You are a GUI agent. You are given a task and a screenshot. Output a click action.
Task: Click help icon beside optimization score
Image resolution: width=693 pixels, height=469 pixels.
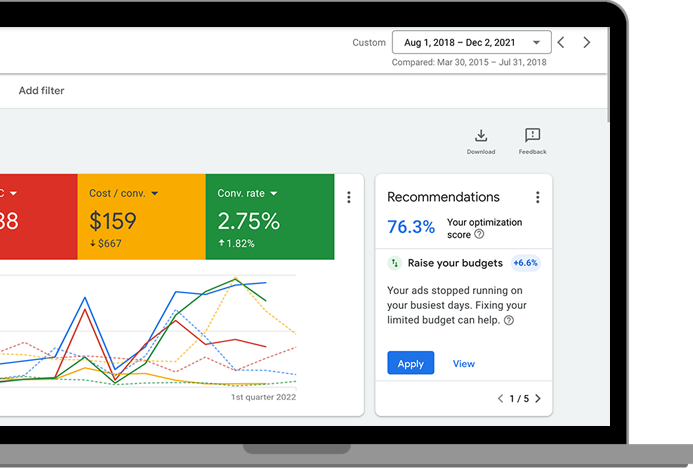pos(479,234)
